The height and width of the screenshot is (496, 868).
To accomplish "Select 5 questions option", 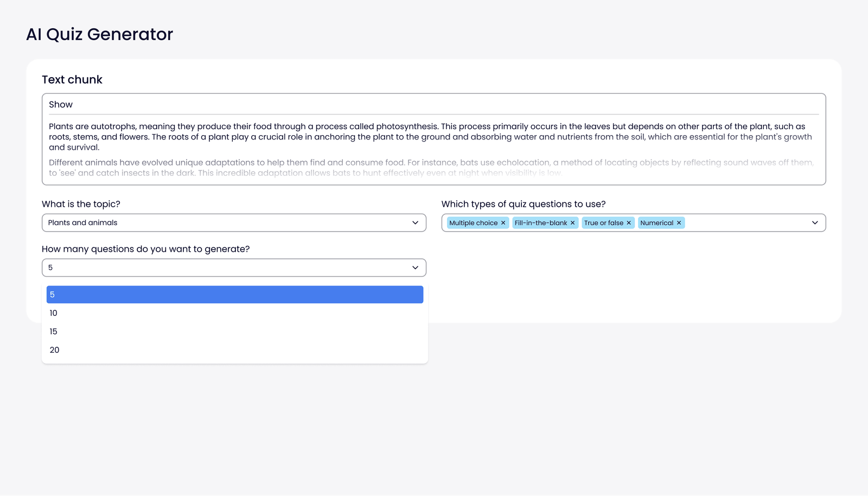I will (x=234, y=295).
